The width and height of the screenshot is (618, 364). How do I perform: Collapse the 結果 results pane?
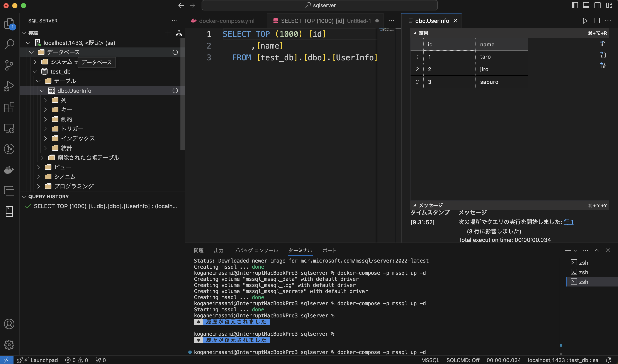(x=415, y=33)
